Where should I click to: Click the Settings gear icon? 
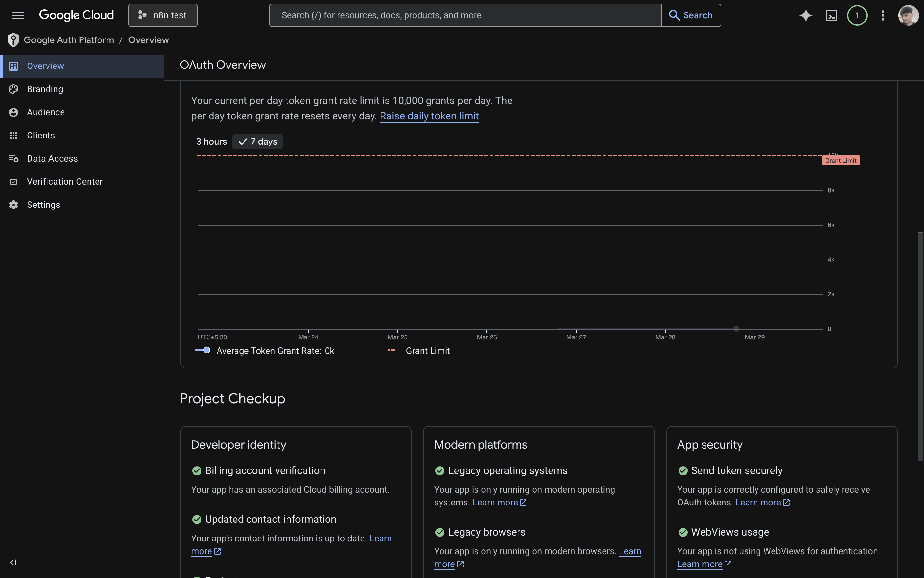click(13, 205)
